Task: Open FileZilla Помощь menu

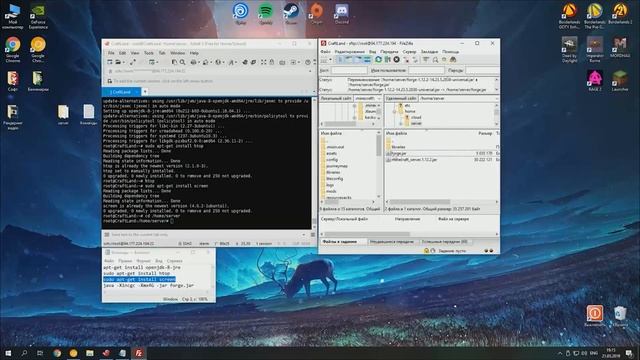Action: (451, 52)
